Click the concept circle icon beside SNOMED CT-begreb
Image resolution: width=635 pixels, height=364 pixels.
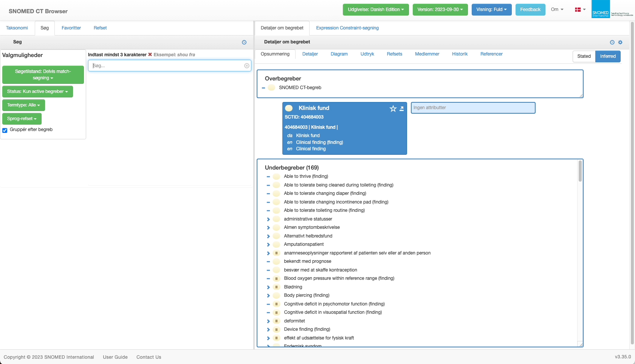(271, 88)
